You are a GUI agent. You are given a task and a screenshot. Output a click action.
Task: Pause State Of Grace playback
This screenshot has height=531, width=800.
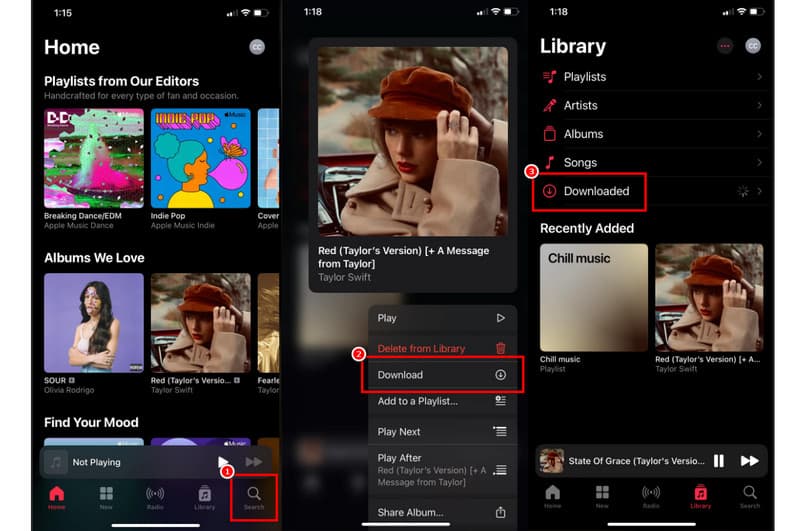point(719,461)
